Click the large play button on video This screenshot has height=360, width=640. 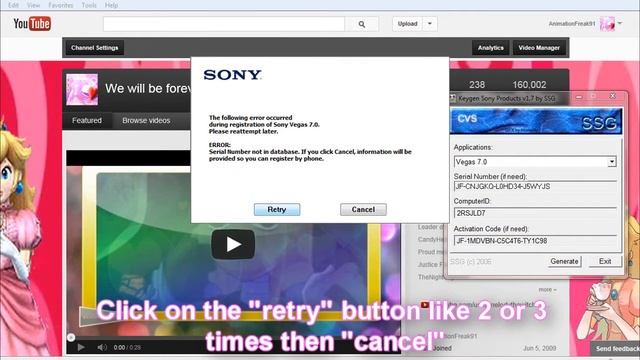(233, 244)
